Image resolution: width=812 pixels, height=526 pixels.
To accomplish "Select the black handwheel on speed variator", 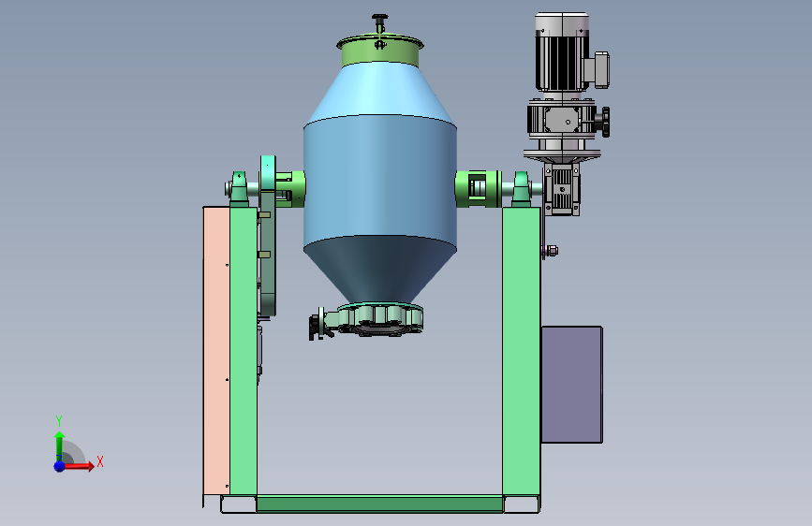I will (604, 122).
